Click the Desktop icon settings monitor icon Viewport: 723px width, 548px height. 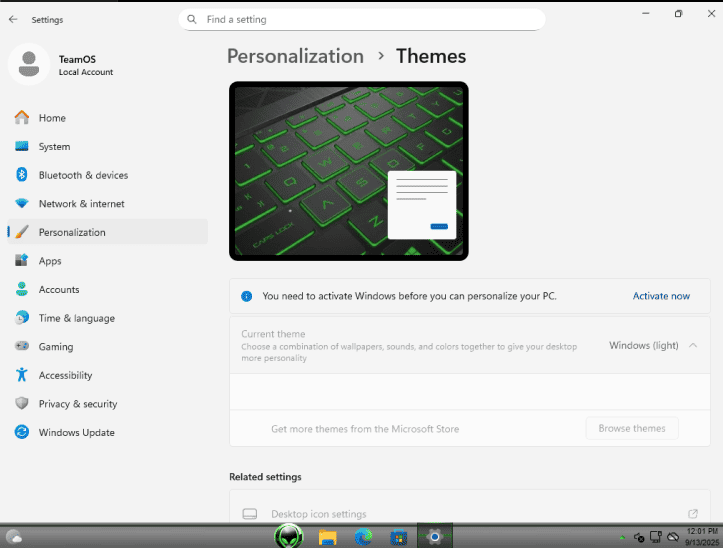(x=250, y=514)
